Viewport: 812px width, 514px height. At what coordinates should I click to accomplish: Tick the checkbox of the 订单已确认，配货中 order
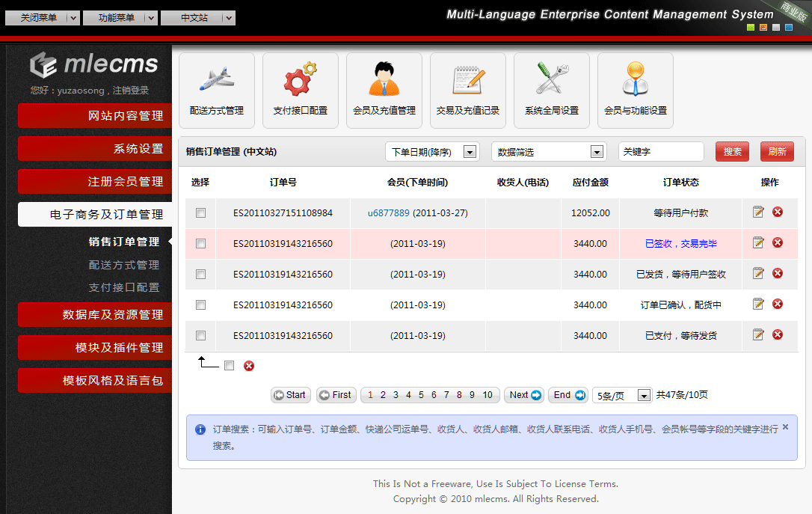pyautogui.click(x=201, y=305)
